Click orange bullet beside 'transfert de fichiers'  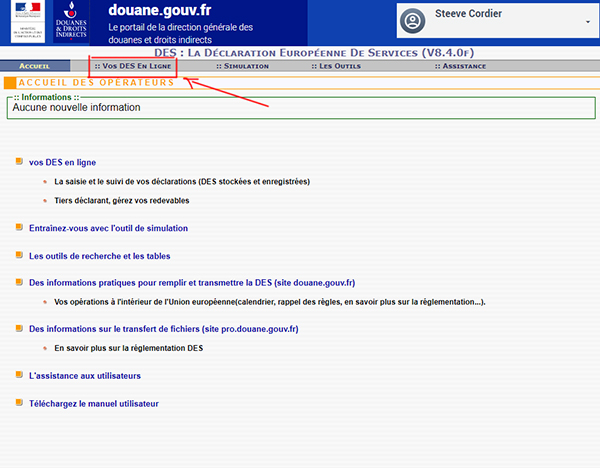click(x=19, y=328)
